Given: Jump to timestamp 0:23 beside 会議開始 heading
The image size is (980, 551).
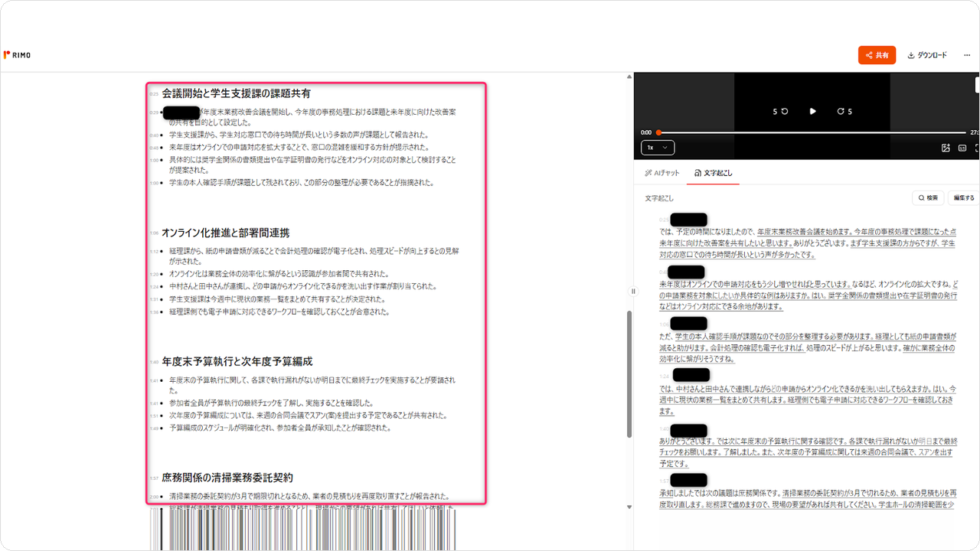Looking at the screenshot, I should 154,94.
